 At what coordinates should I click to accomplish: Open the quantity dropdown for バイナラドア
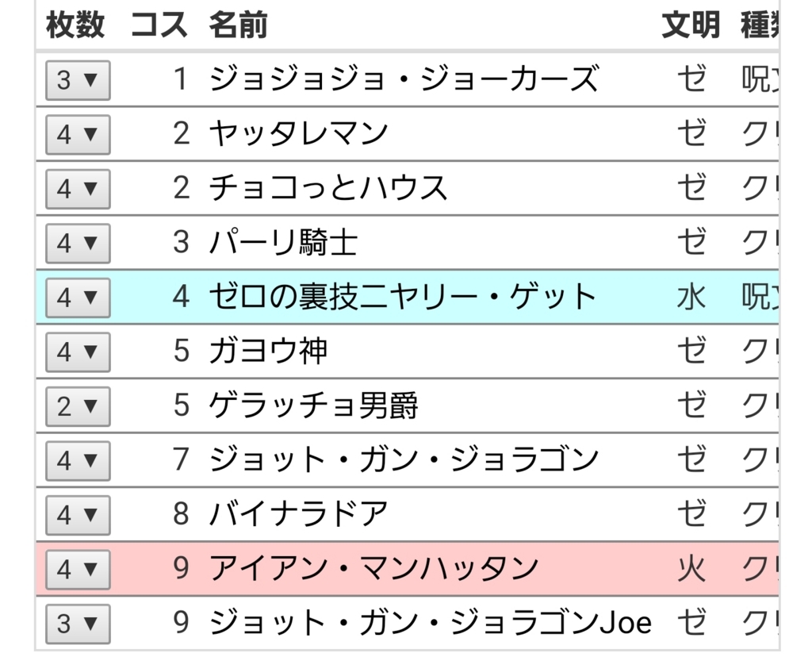point(76,515)
